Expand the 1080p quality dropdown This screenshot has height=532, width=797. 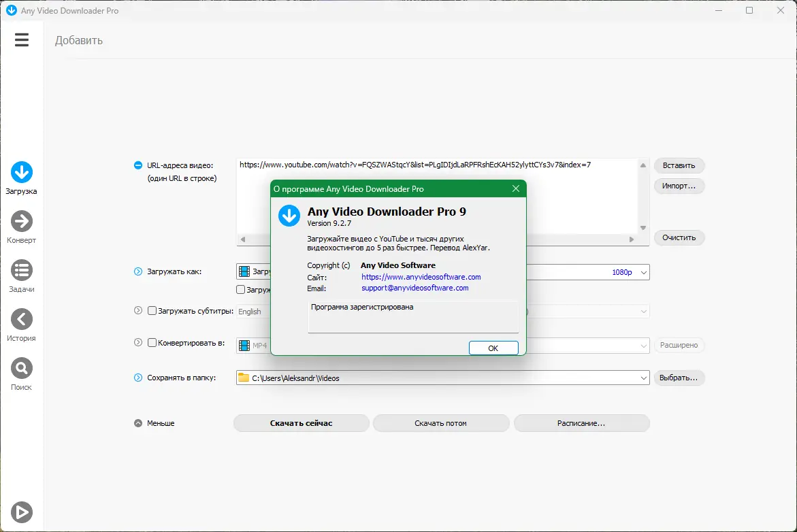(643, 272)
